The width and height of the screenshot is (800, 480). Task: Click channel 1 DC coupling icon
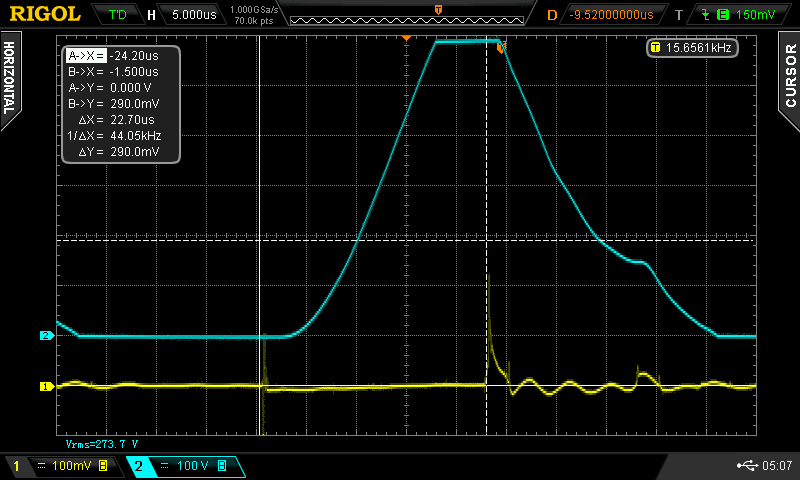pyautogui.click(x=42, y=466)
